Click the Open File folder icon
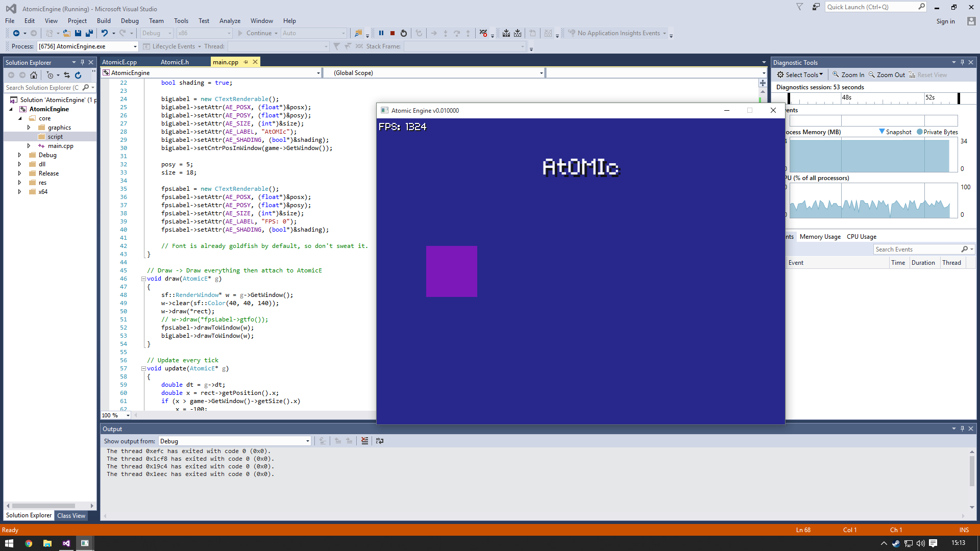 pos(66,33)
